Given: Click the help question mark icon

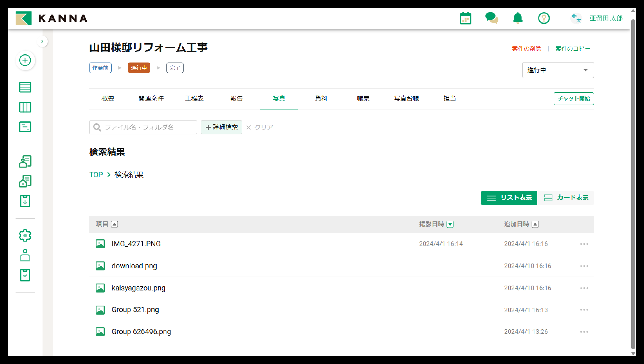Looking at the screenshot, I should pos(544,18).
